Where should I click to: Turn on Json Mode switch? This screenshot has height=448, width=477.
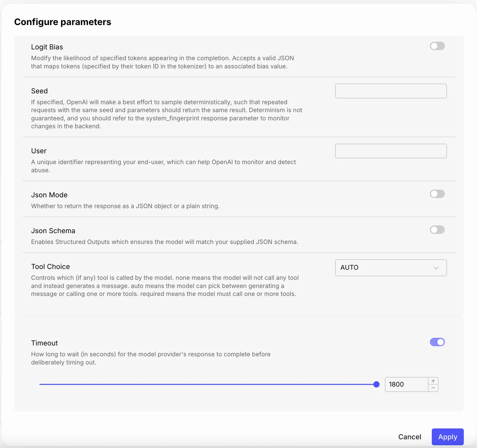pos(437,194)
